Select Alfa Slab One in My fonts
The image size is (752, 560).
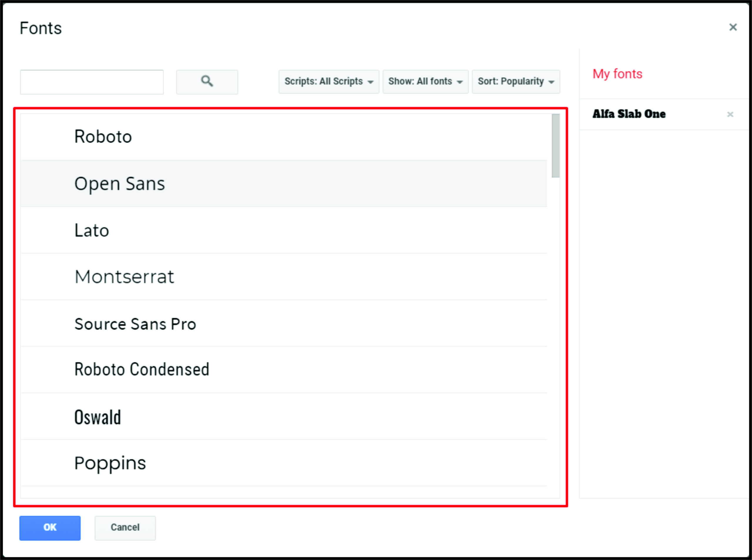coord(629,114)
